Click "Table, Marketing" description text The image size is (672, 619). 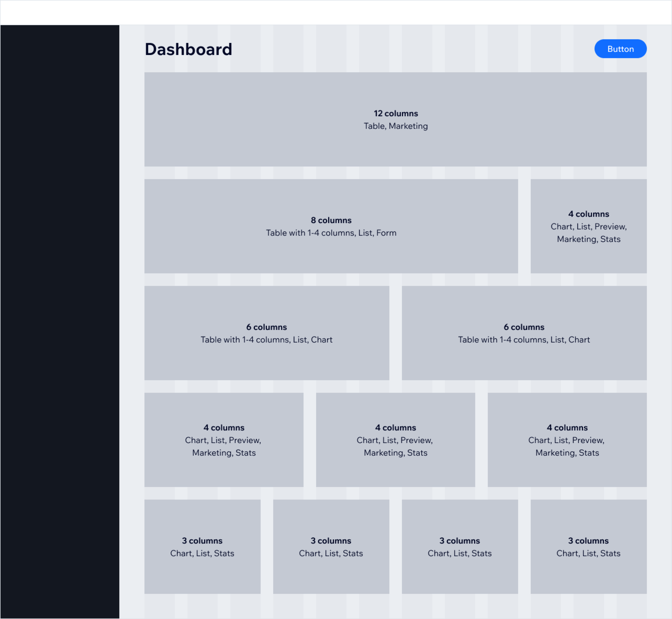395,126
